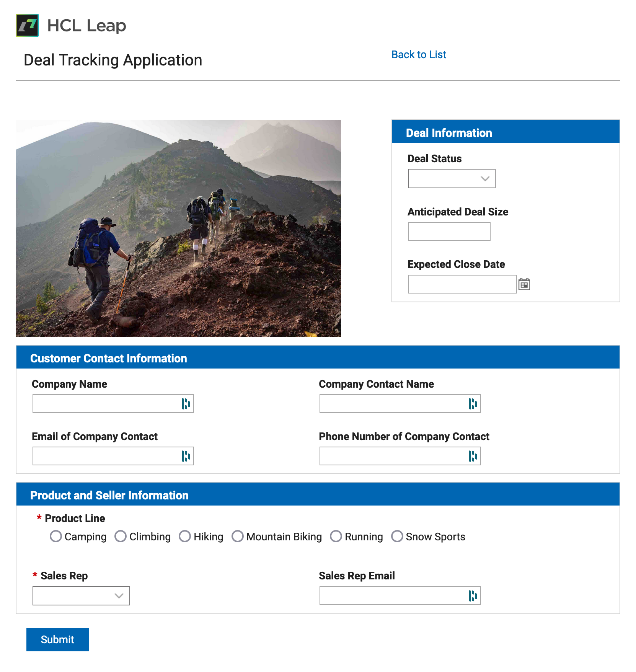
Task: Choose Mountain Biking as product line
Action: point(238,536)
